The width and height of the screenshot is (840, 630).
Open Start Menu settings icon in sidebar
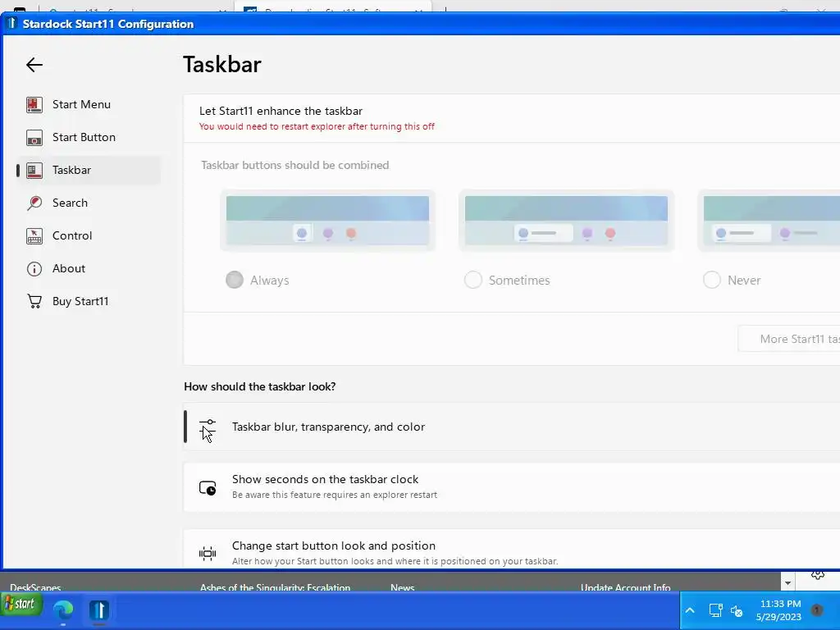(x=34, y=104)
